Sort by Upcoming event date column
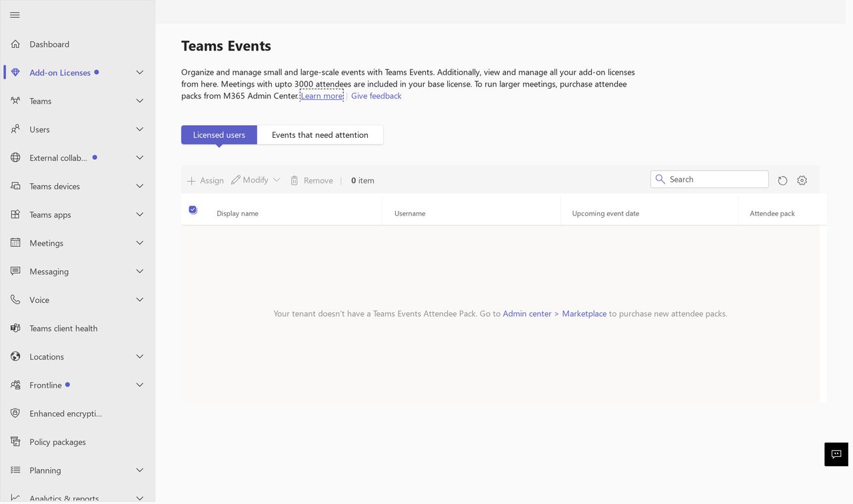 [x=605, y=213]
